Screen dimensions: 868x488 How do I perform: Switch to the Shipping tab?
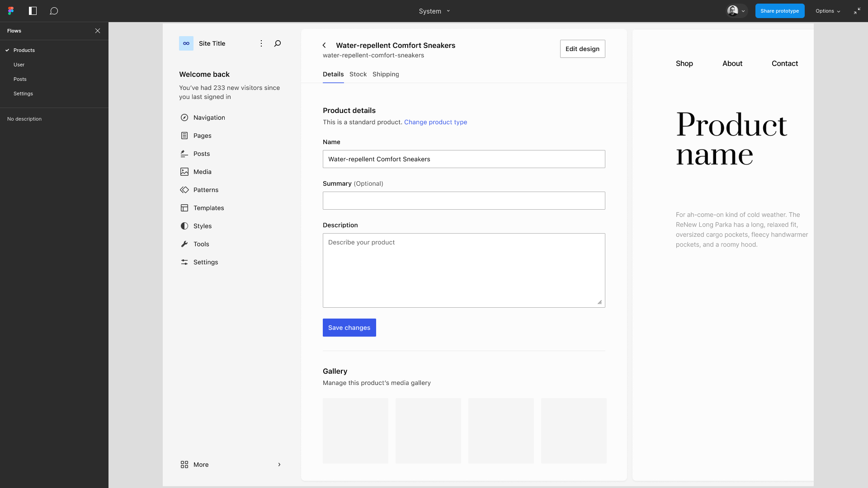pyautogui.click(x=386, y=74)
